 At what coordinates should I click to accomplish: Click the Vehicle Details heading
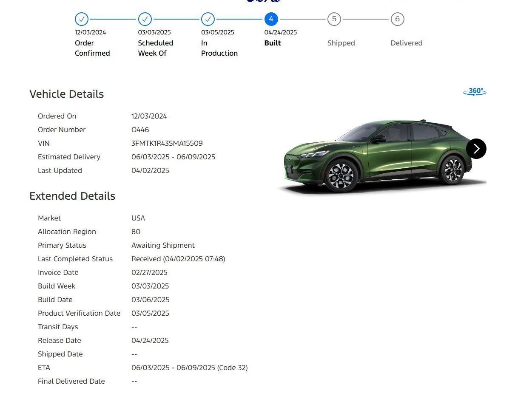click(67, 94)
